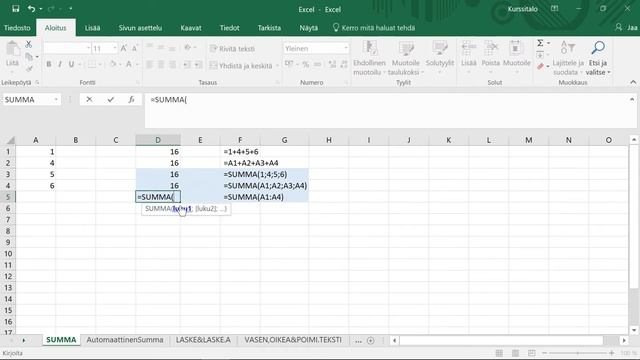Click the Jaa share button
Screen dimensions: 640x360
point(627,28)
